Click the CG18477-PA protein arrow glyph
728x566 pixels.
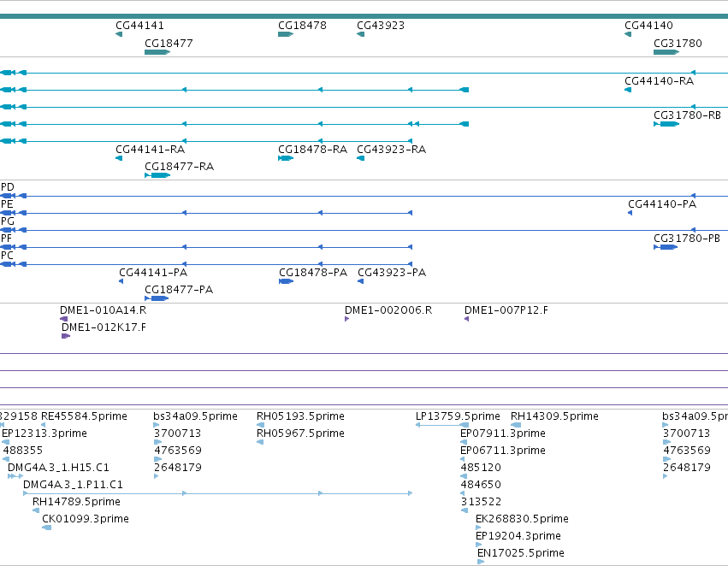click(x=157, y=298)
